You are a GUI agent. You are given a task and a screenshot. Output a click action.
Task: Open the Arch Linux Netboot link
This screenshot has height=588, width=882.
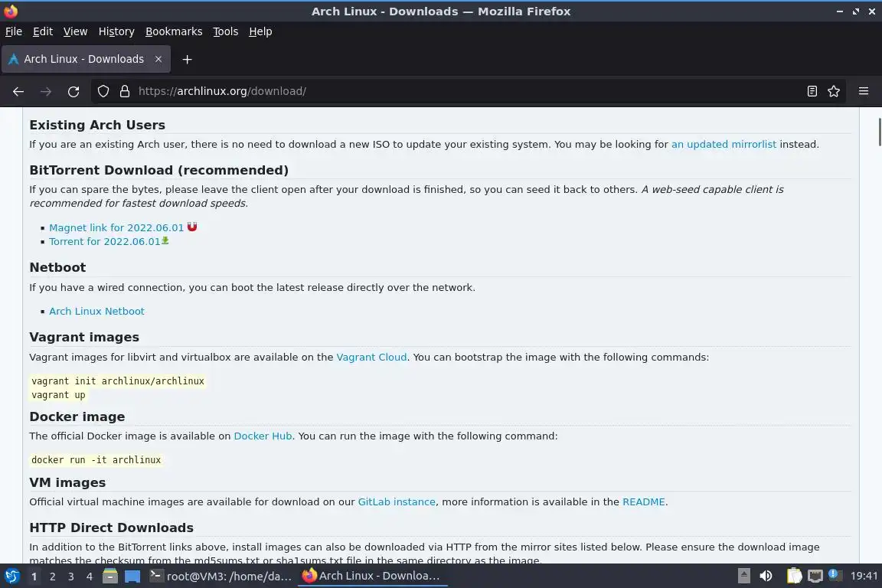click(96, 311)
